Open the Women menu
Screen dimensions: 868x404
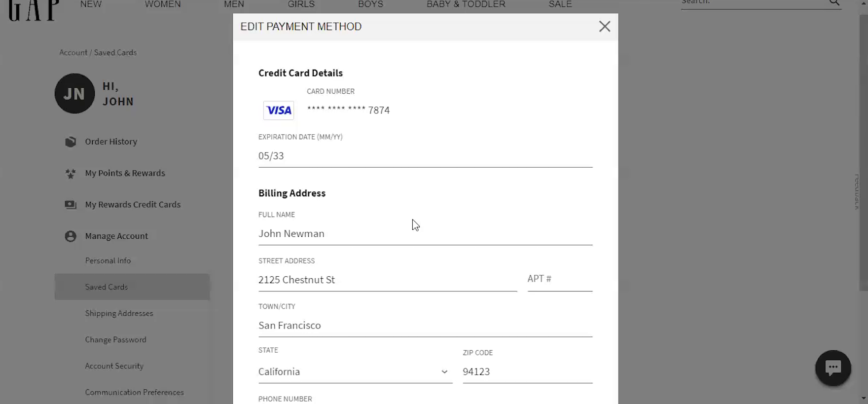click(x=163, y=4)
